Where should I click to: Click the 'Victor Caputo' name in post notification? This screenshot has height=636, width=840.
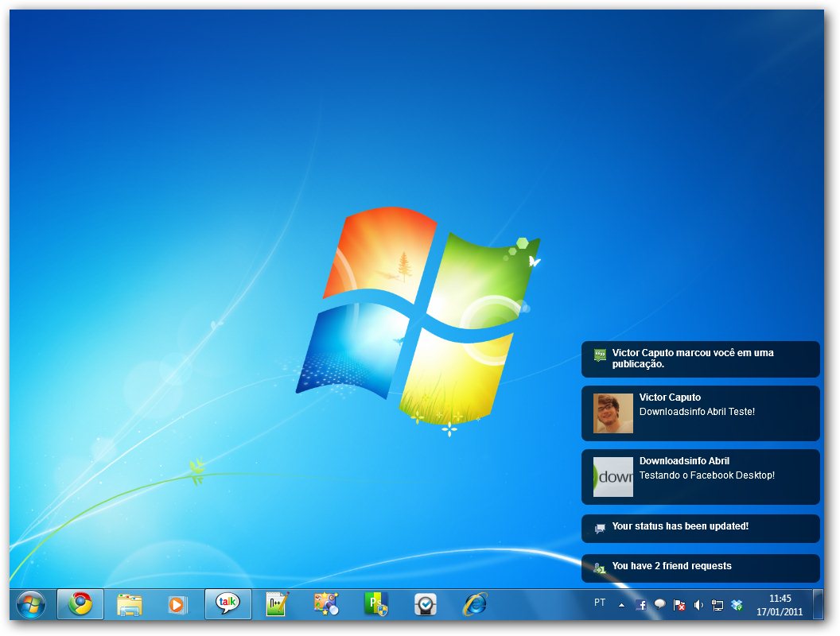click(670, 397)
